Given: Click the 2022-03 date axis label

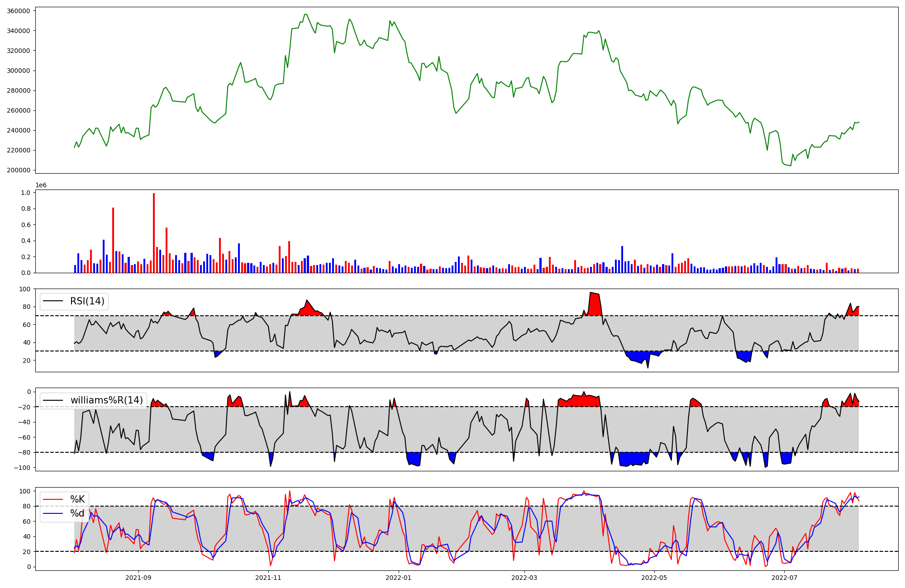Looking at the screenshot, I should point(524,578).
